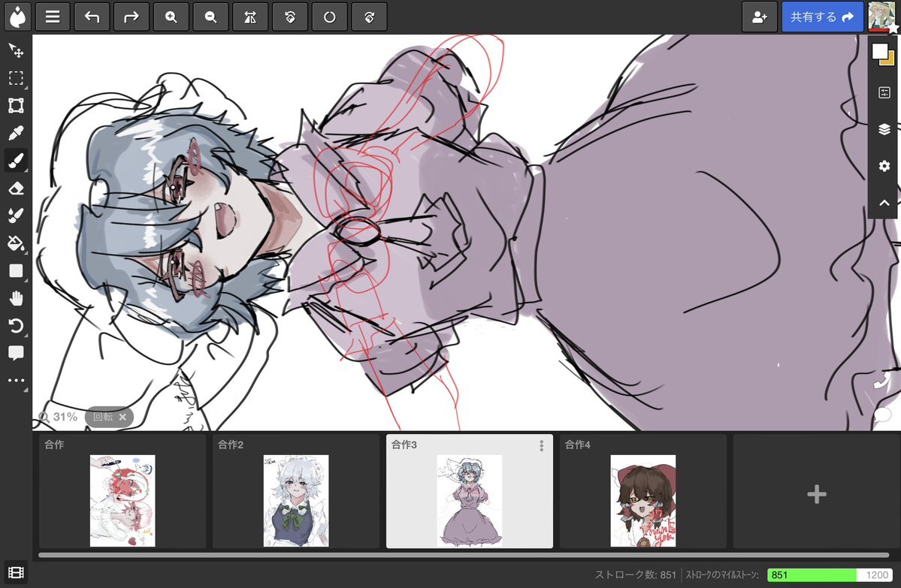Show the layers panel
This screenshot has width=901, height=588.
(884, 129)
